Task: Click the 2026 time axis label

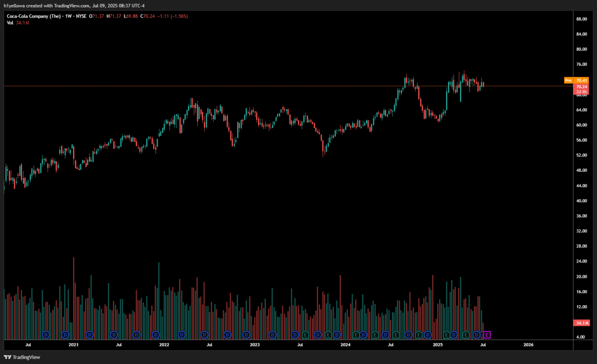Action: [x=528, y=345]
